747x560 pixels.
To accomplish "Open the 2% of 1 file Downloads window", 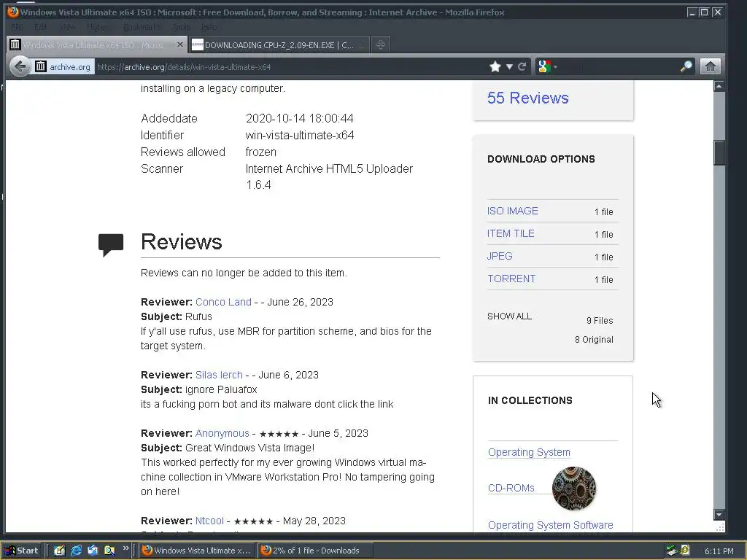I will pyautogui.click(x=315, y=551).
